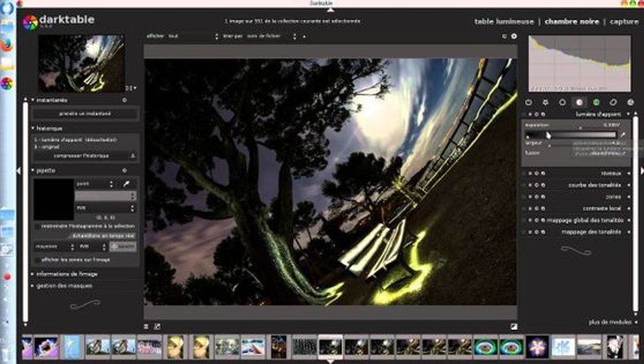Reset the instantanés panel with its icon

124,100
